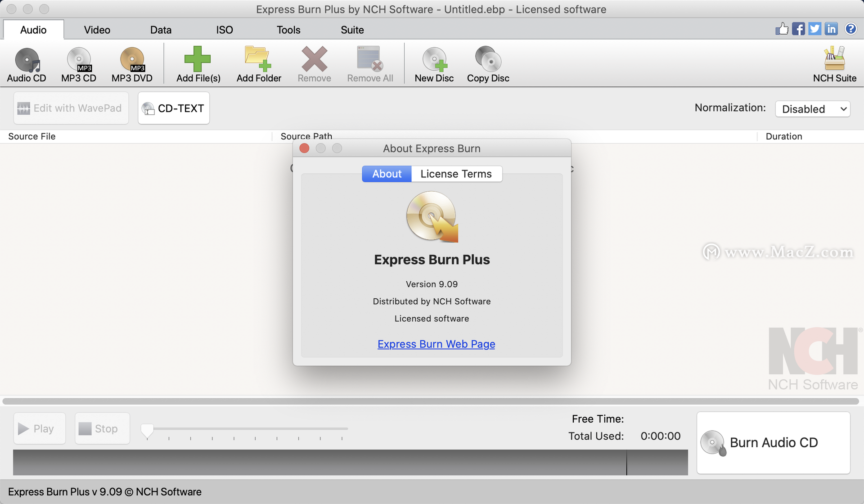Sort by Duration column header
Viewport: 864px width, 504px height.
tap(810, 136)
